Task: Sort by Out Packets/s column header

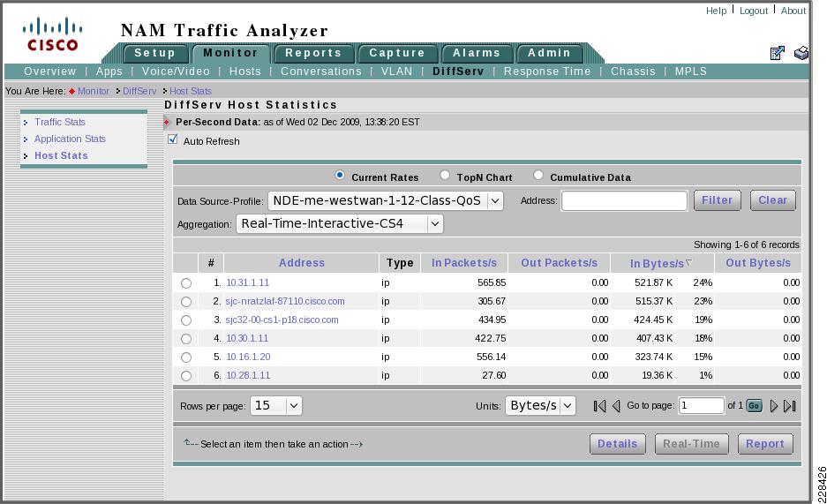Action: tap(559, 262)
